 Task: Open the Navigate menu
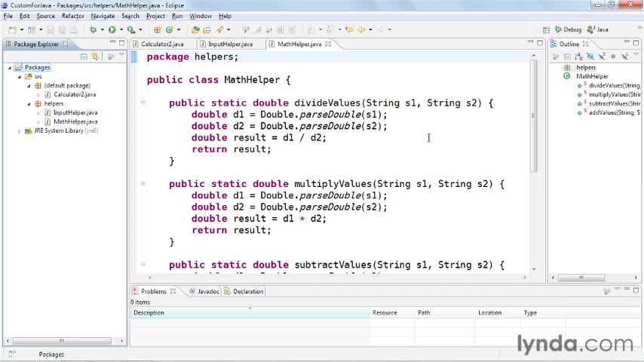pos(103,16)
